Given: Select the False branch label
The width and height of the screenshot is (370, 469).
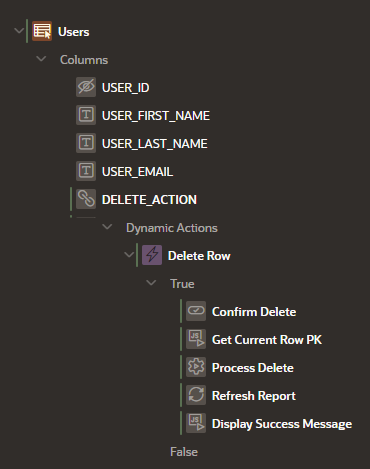Looking at the screenshot, I should (184, 452).
